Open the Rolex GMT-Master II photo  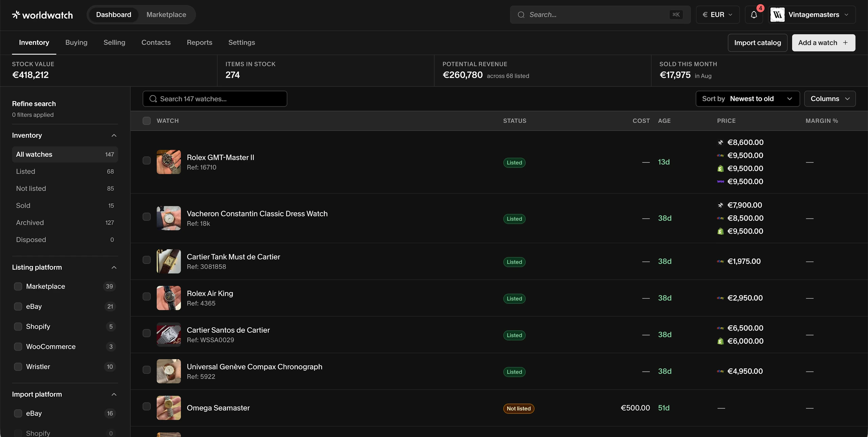click(x=169, y=162)
